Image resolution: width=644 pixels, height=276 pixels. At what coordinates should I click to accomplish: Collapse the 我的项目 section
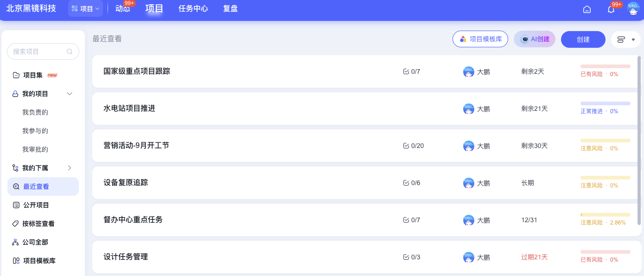coord(70,93)
